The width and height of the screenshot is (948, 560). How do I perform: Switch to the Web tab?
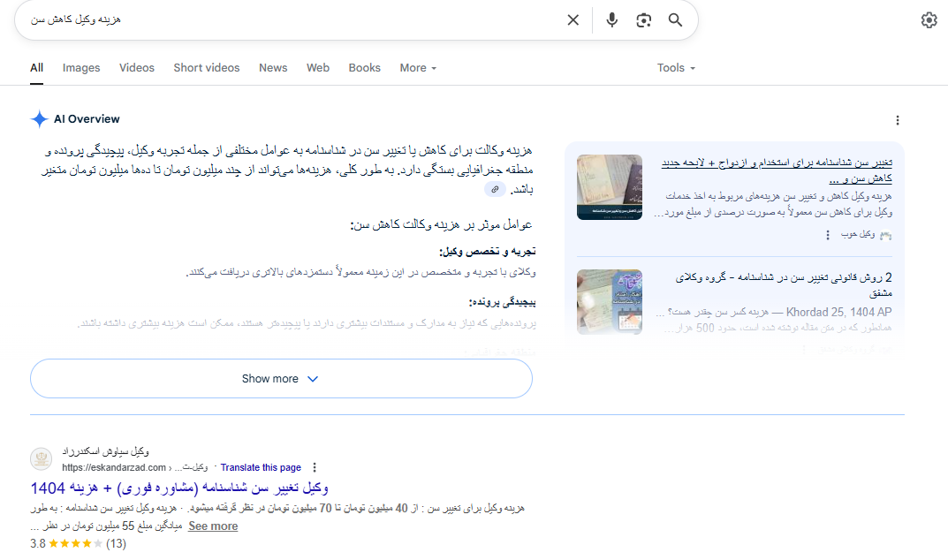[318, 68]
